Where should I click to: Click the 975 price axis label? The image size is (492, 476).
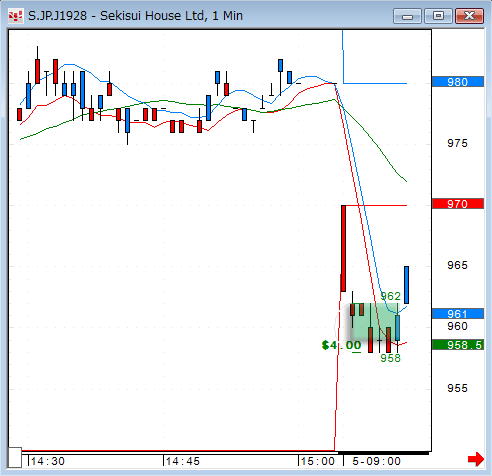pos(457,143)
